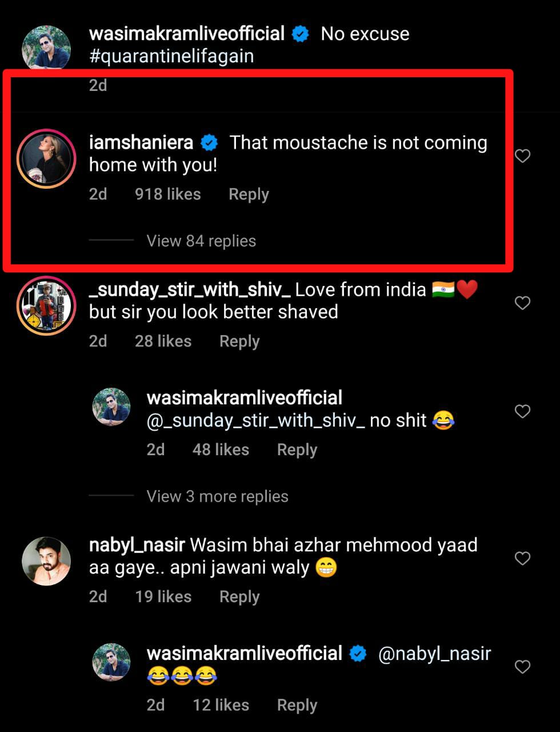The image size is (560, 732).
Task: Like wasimakramliveofficial's "no shit" reply
Action: click(522, 411)
